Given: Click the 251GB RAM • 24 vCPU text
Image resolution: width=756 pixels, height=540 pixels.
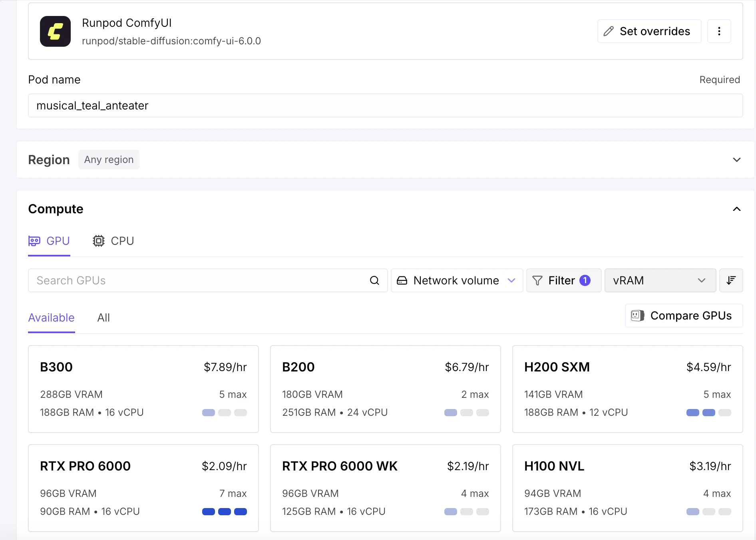Looking at the screenshot, I should point(335,413).
